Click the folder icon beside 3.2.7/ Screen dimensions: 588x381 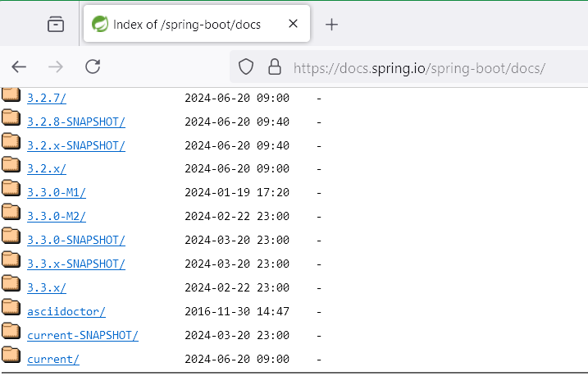tap(11, 94)
